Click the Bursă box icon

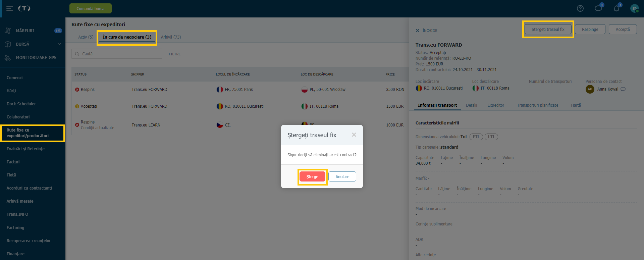8,44
